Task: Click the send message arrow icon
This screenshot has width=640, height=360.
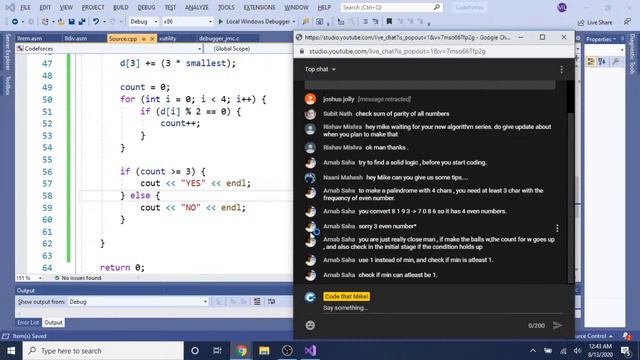Action: (x=558, y=325)
